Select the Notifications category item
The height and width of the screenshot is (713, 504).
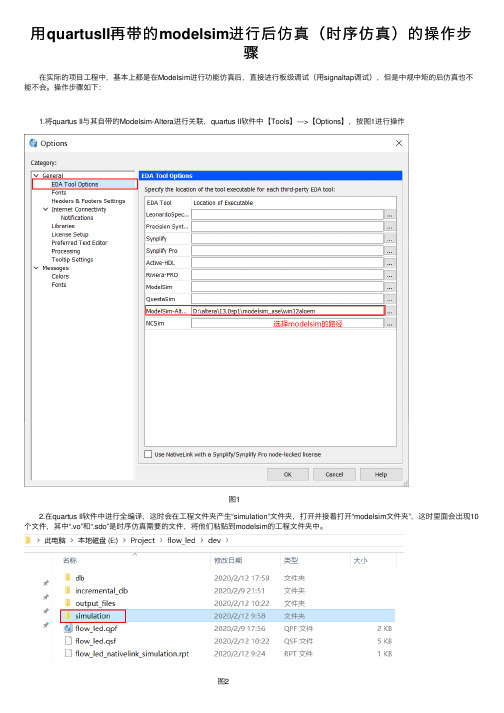(x=77, y=218)
